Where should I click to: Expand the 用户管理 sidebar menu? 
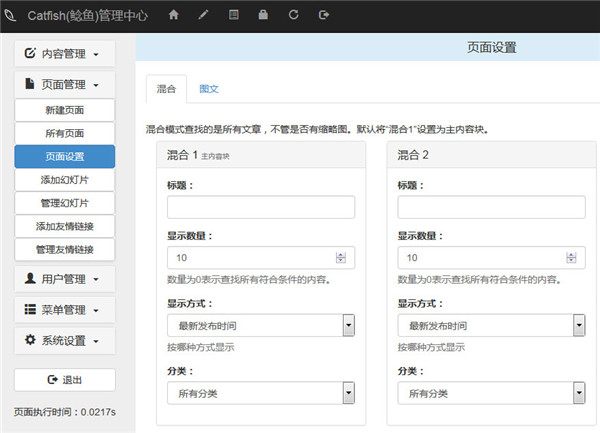(x=64, y=278)
